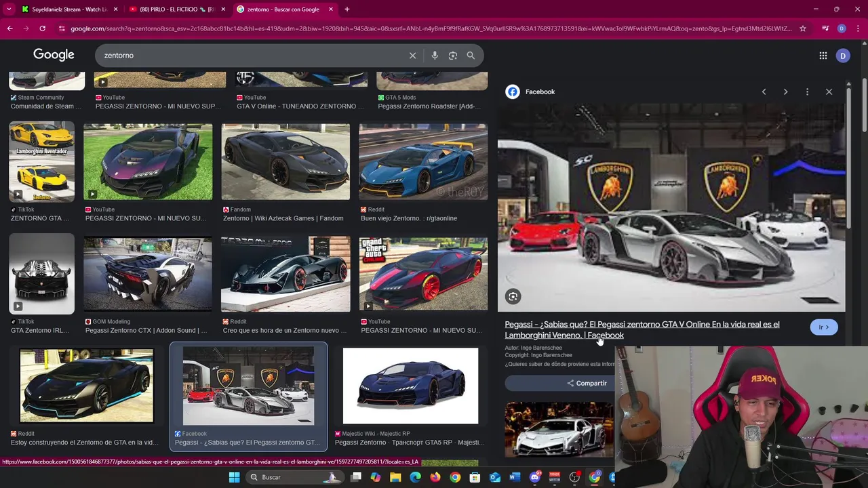The image size is (868, 488).
Task: Click 'Comunidad de Steam' caption
Action: pos(46,106)
